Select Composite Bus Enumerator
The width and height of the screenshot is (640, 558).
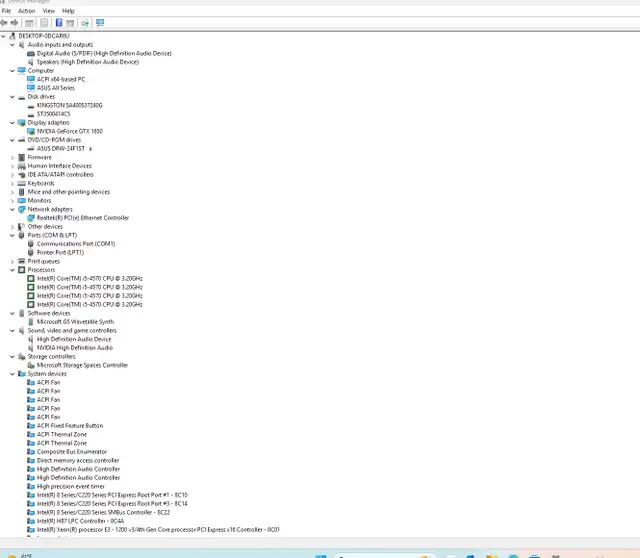(x=72, y=452)
